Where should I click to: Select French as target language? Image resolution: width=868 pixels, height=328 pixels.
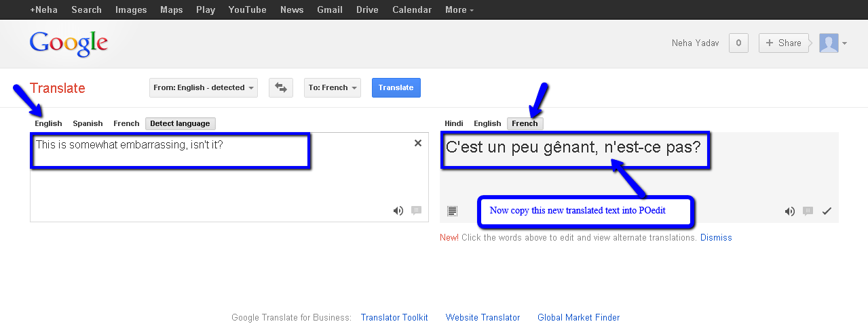pyautogui.click(x=525, y=123)
